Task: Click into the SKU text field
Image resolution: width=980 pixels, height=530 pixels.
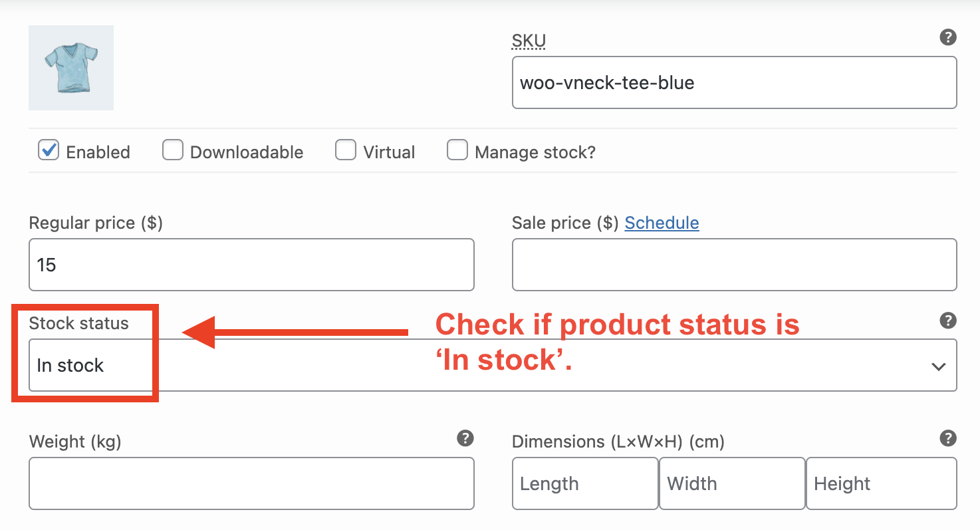Action: (x=735, y=82)
